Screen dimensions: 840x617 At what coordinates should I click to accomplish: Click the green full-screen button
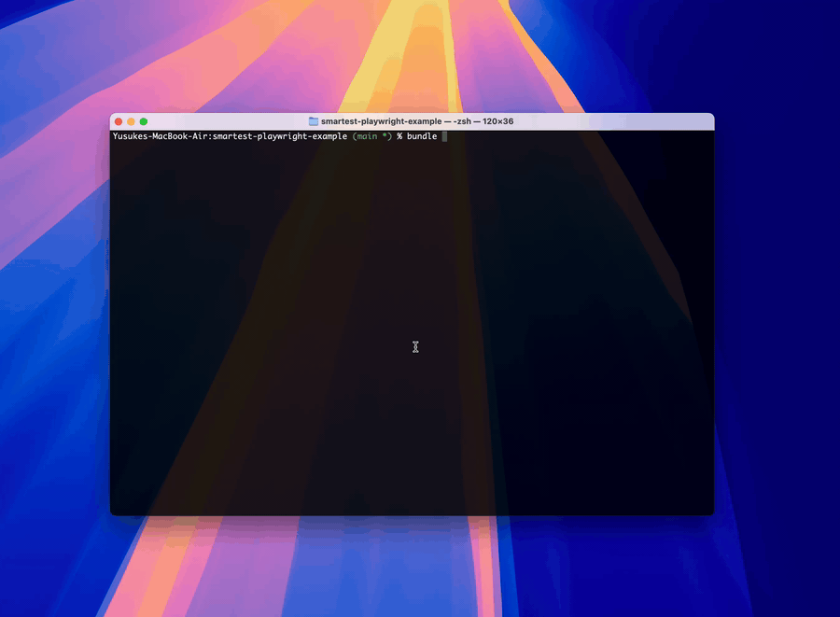142,120
